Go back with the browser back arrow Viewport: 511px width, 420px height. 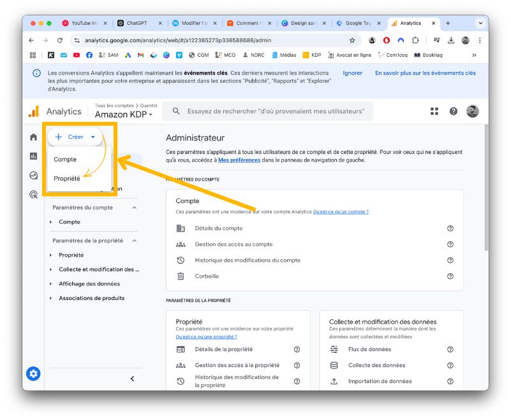coord(31,40)
